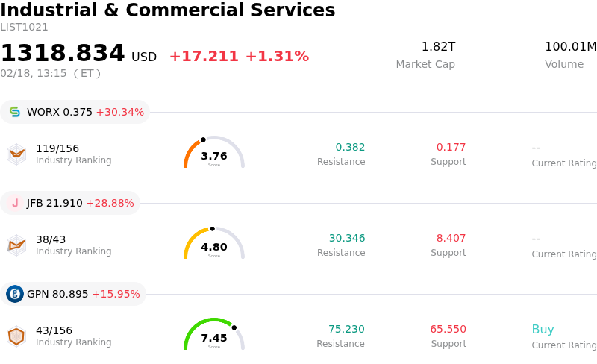This screenshot has width=597, height=364.
Task: Click the JFB industry ranking radar icon
Action: point(16,245)
